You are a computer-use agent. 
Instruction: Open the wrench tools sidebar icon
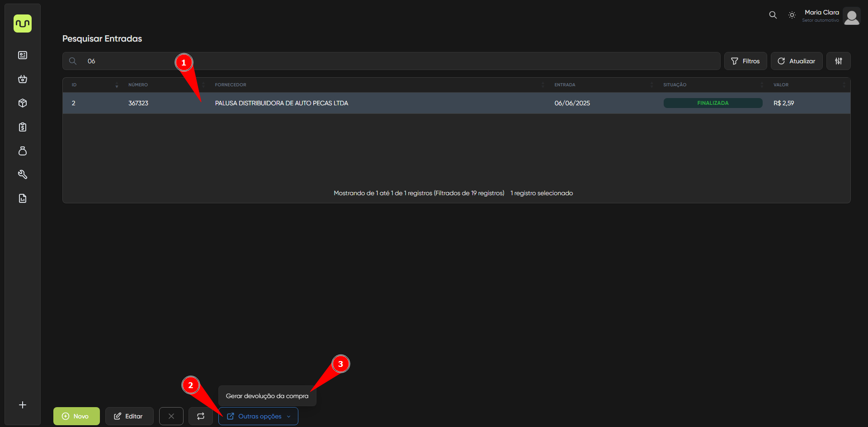23,174
